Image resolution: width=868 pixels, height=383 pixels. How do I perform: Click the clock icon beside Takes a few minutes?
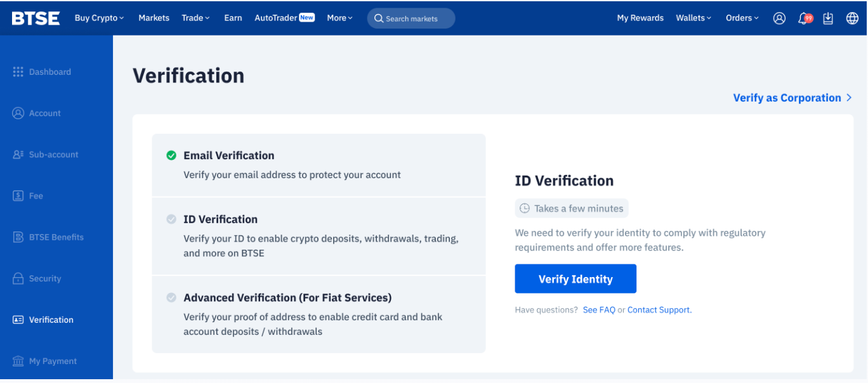point(525,208)
